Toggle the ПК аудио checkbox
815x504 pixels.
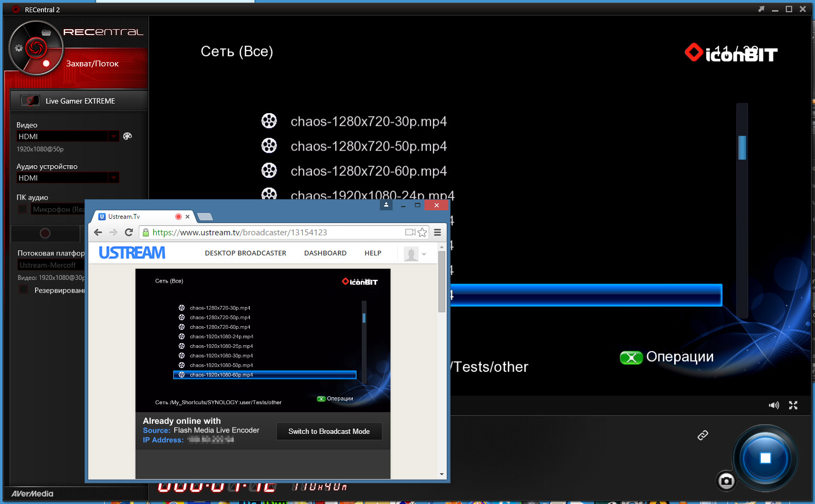22,209
